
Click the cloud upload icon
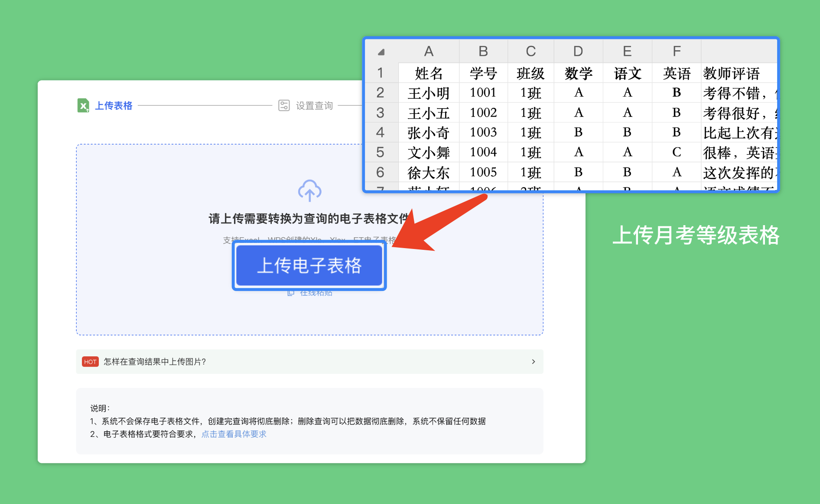(x=309, y=191)
